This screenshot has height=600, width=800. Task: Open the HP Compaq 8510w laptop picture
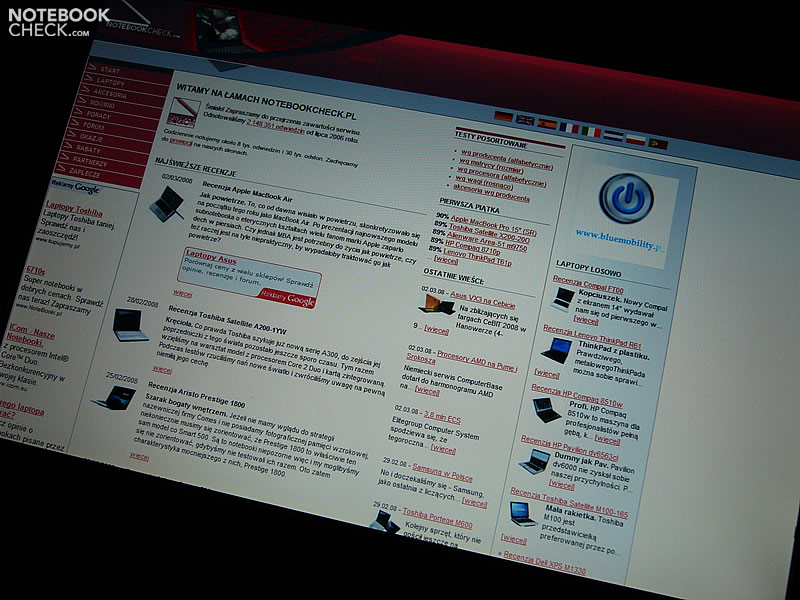(546, 410)
